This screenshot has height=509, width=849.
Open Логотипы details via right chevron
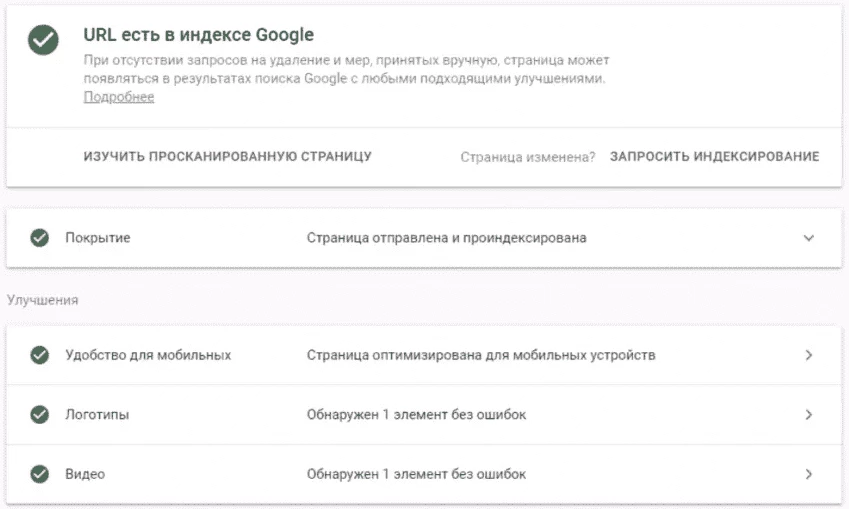(x=808, y=415)
